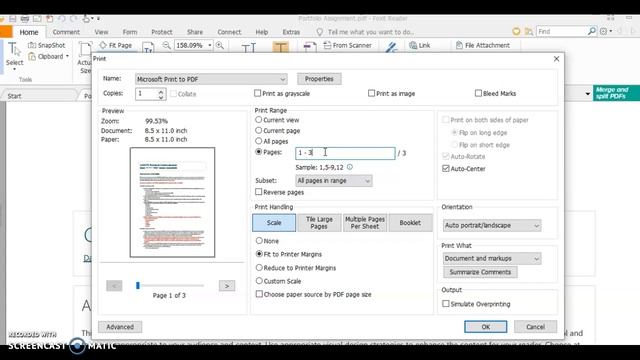Tick the Bleed Marks checkbox
The width and height of the screenshot is (640, 360).
[x=478, y=93]
